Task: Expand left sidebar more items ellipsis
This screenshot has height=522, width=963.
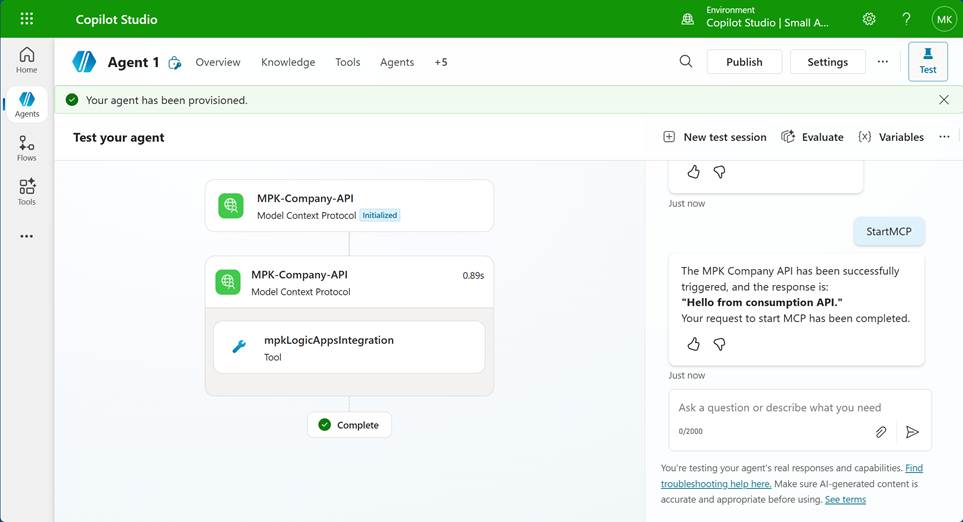Action: [x=27, y=237]
